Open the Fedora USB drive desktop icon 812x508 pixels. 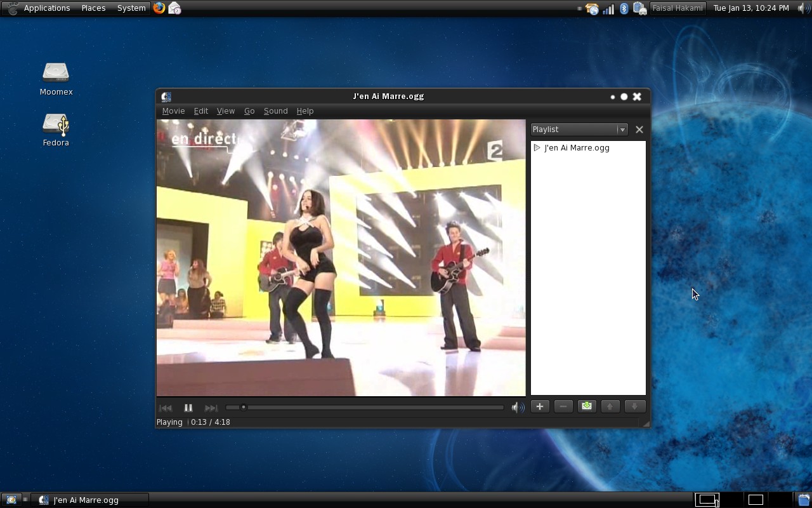tap(56, 130)
